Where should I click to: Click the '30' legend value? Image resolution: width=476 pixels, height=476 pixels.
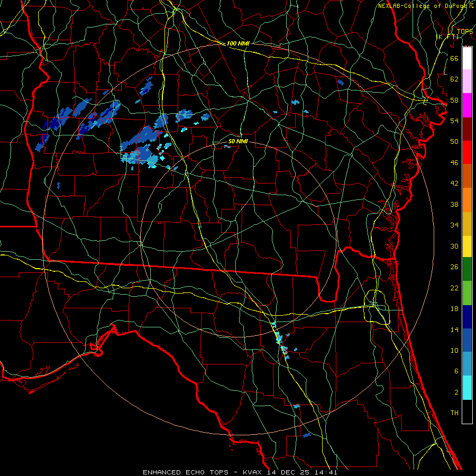tap(454, 246)
